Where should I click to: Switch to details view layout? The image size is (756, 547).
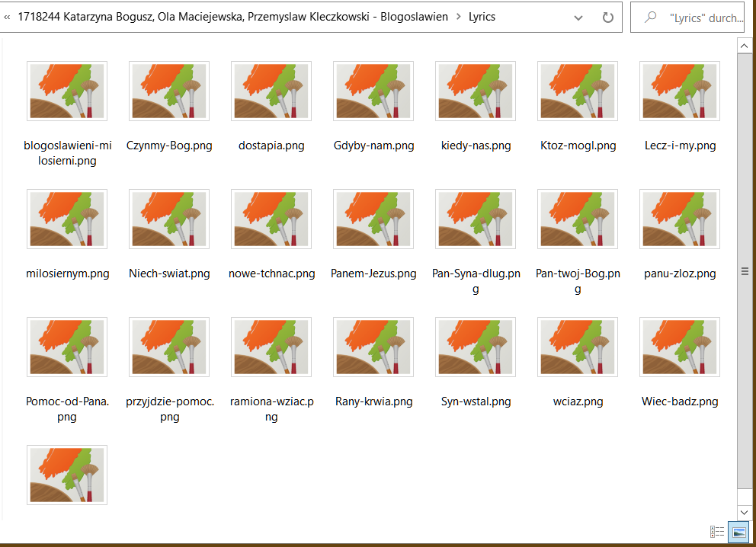(x=717, y=532)
